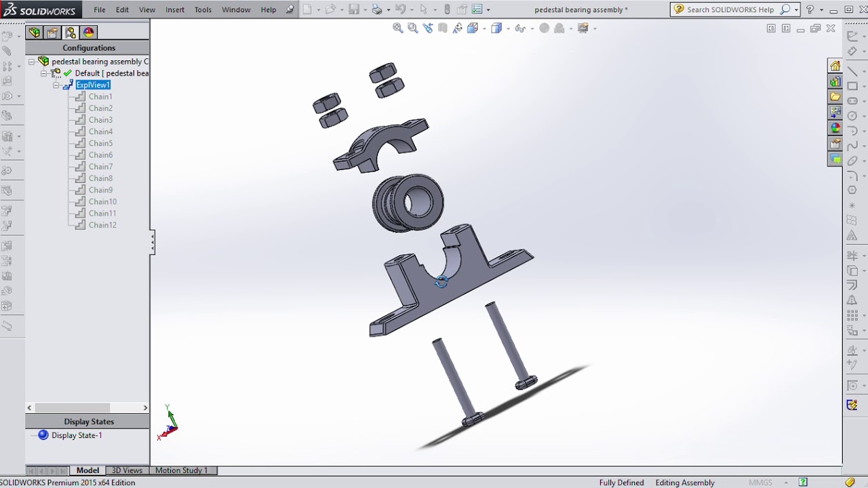Collapse the ExplView1 node

pos(56,85)
